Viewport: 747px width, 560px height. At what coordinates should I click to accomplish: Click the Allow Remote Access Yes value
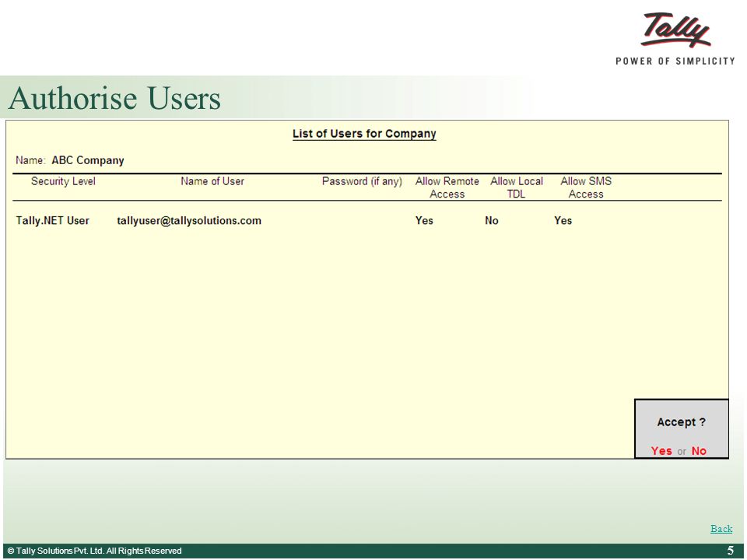pos(424,220)
